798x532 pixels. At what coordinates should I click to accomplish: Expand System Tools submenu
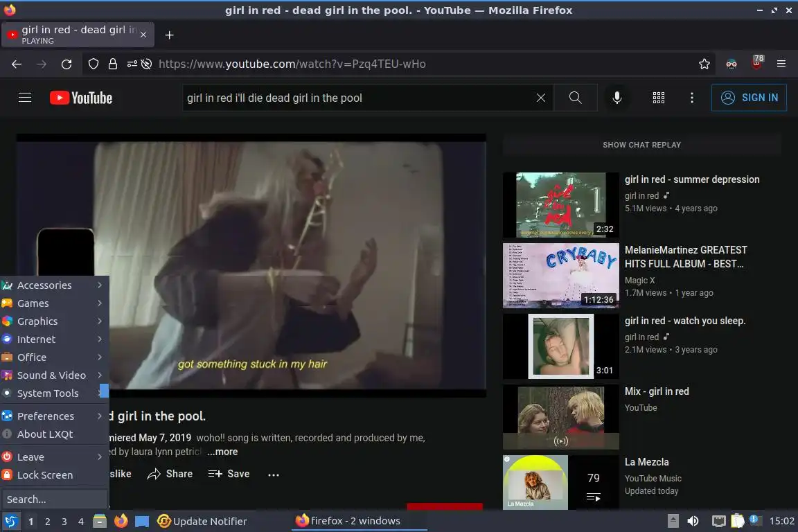[x=55, y=393]
